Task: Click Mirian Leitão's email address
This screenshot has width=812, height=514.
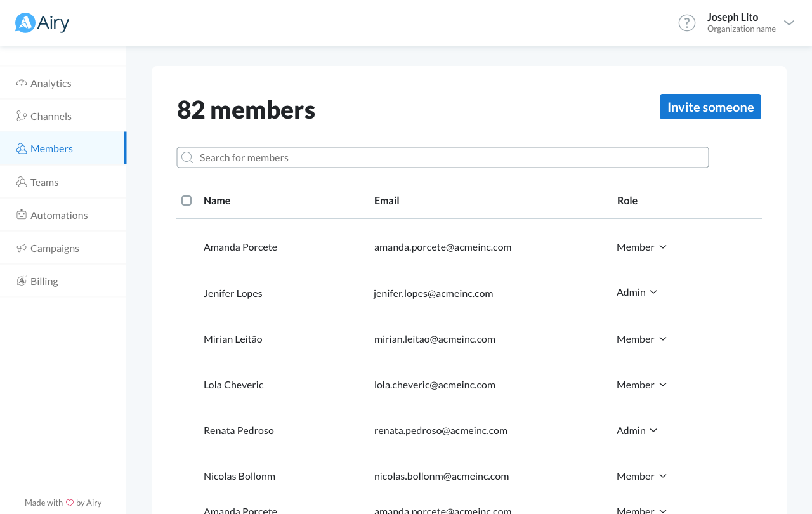Action: point(435,339)
